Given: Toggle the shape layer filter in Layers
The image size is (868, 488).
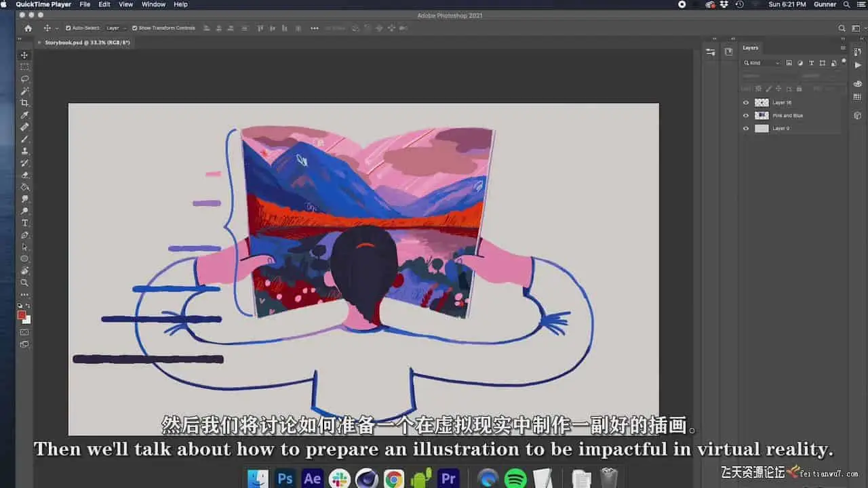Looking at the screenshot, I should pyautogui.click(x=823, y=63).
